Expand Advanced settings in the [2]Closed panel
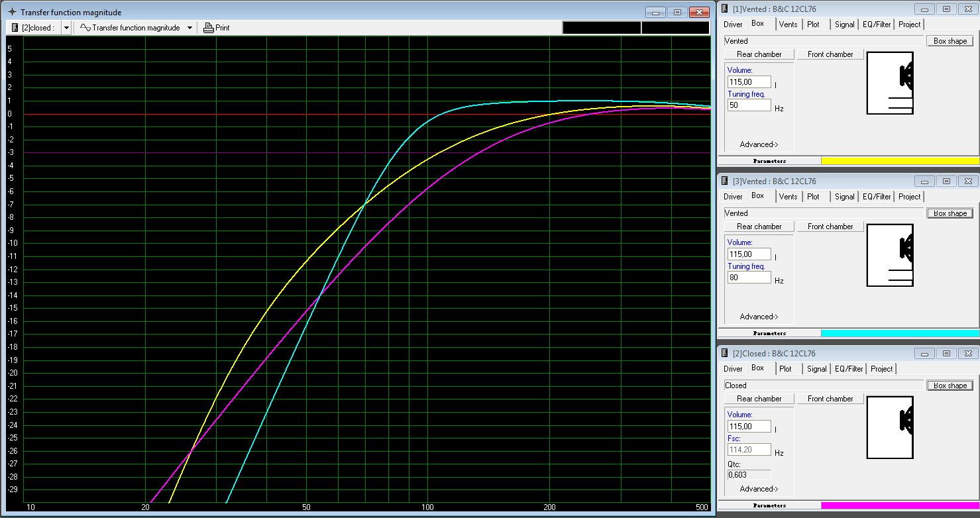Image resolution: width=980 pixels, height=518 pixels. pyautogui.click(x=759, y=489)
